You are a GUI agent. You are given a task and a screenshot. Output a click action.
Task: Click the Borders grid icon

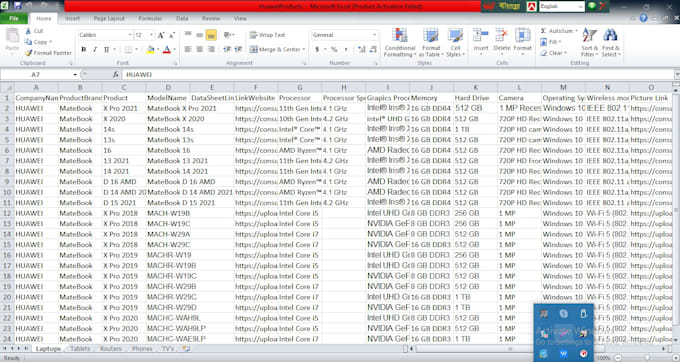coord(128,50)
